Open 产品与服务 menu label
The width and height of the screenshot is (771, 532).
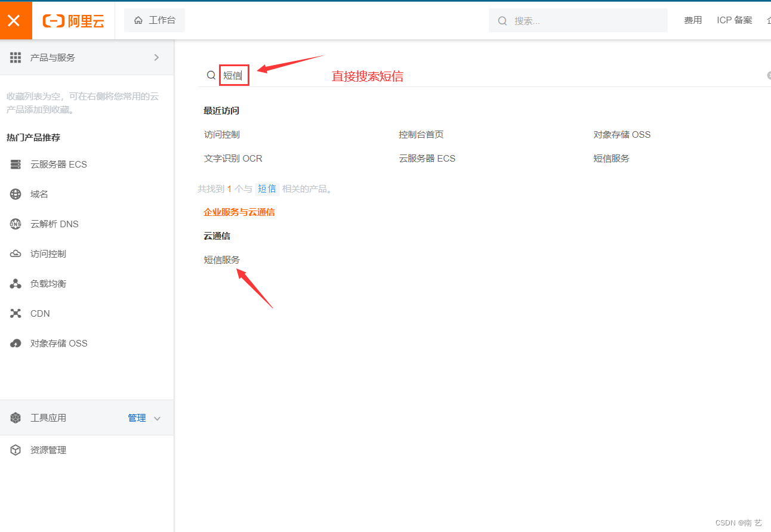tap(53, 57)
